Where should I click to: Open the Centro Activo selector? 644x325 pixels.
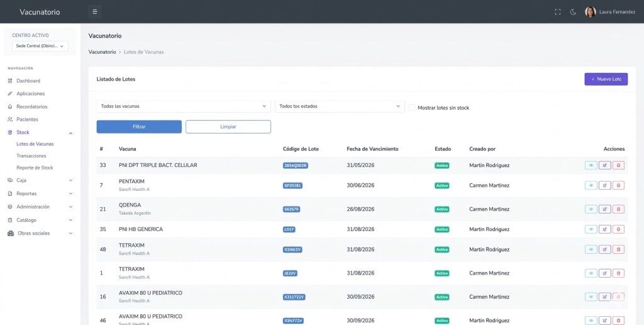(x=40, y=46)
